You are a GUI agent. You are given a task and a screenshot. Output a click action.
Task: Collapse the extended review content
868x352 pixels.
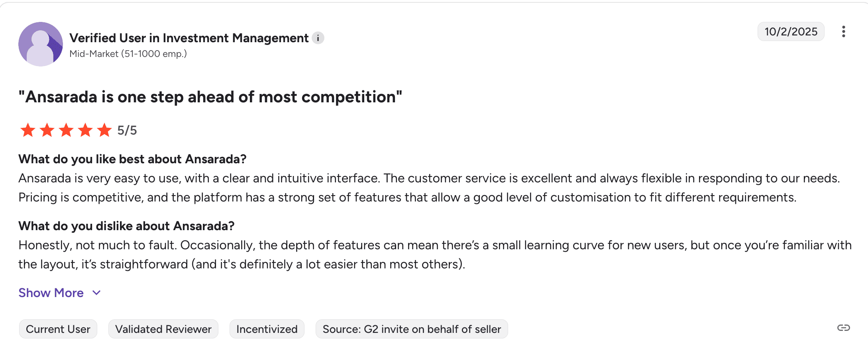(51, 293)
